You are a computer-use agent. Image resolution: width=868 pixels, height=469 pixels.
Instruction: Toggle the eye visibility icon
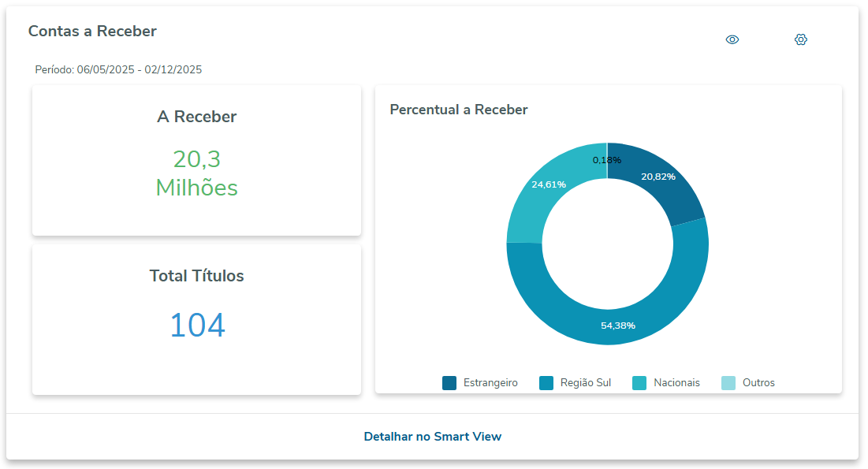tap(732, 39)
